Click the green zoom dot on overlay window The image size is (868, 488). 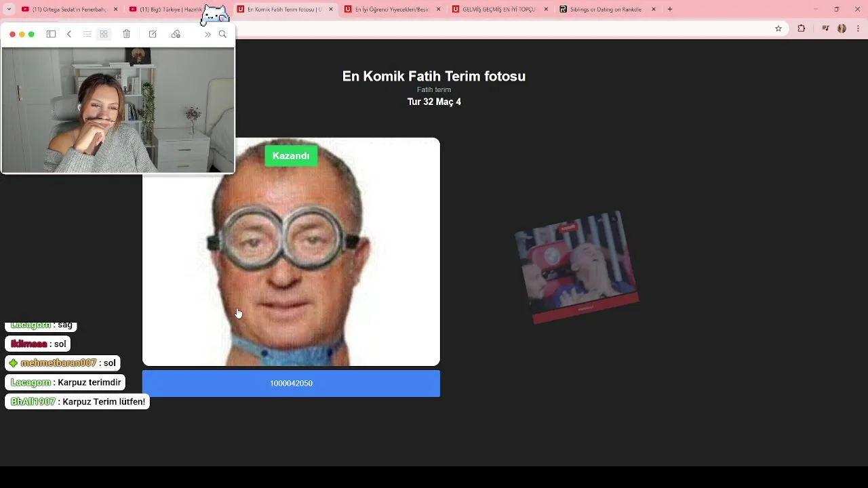tap(31, 34)
